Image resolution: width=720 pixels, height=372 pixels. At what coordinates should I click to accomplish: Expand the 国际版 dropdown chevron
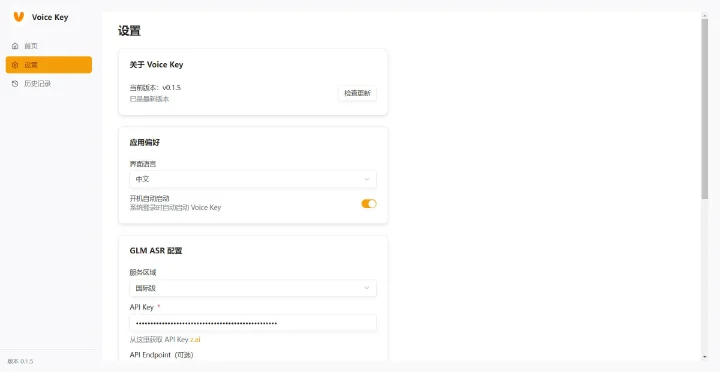tap(366, 288)
